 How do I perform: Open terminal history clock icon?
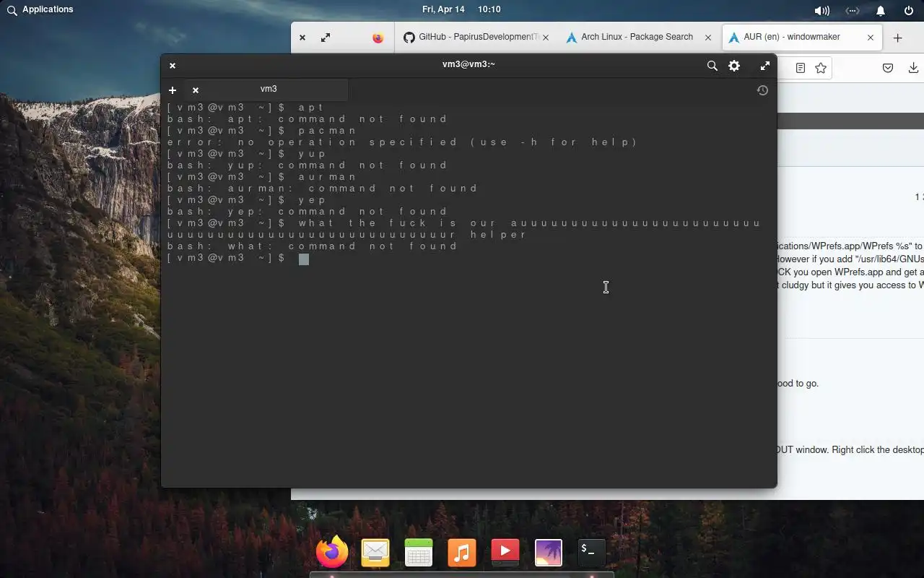[x=762, y=90]
